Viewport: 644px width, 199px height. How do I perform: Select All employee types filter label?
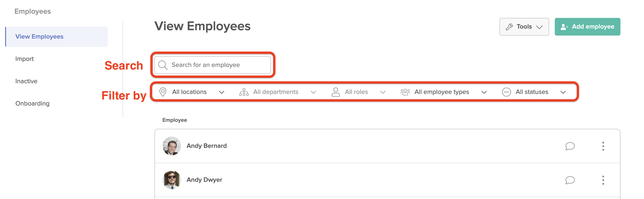[442, 92]
